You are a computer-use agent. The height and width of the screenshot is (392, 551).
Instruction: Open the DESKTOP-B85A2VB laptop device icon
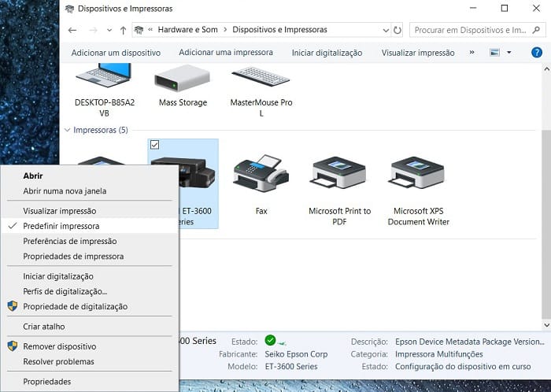[x=104, y=75]
